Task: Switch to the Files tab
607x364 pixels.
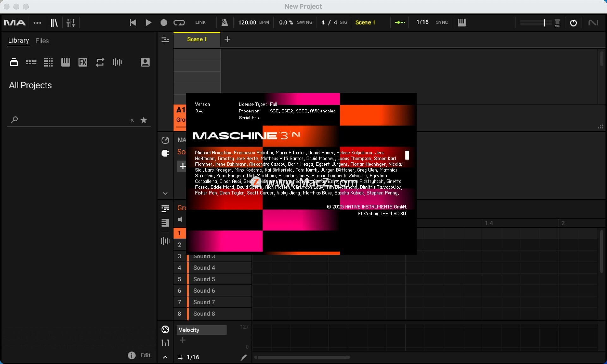Action: tap(42, 41)
